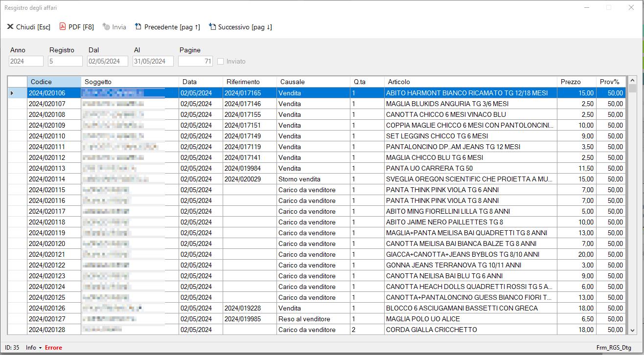644x355 pixels.
Task: Click ID: 35 in status bar
Action: click(x=12, y=348)
